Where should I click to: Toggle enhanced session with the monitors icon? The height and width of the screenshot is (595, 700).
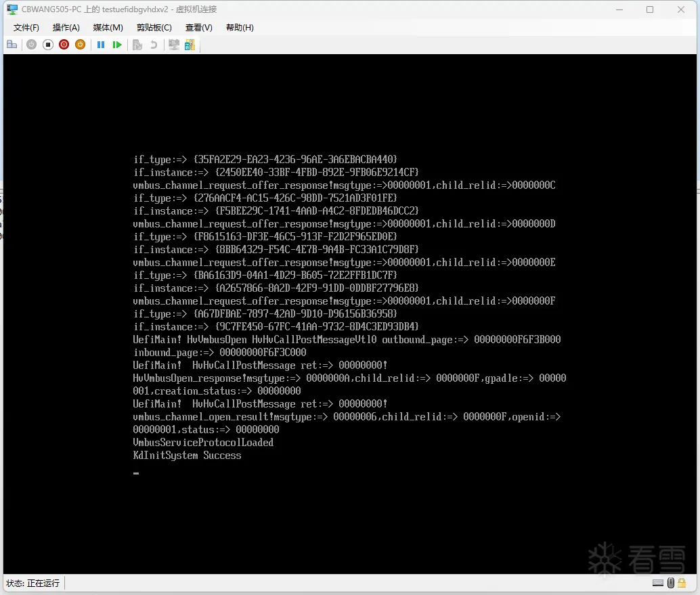coord(174,45)
